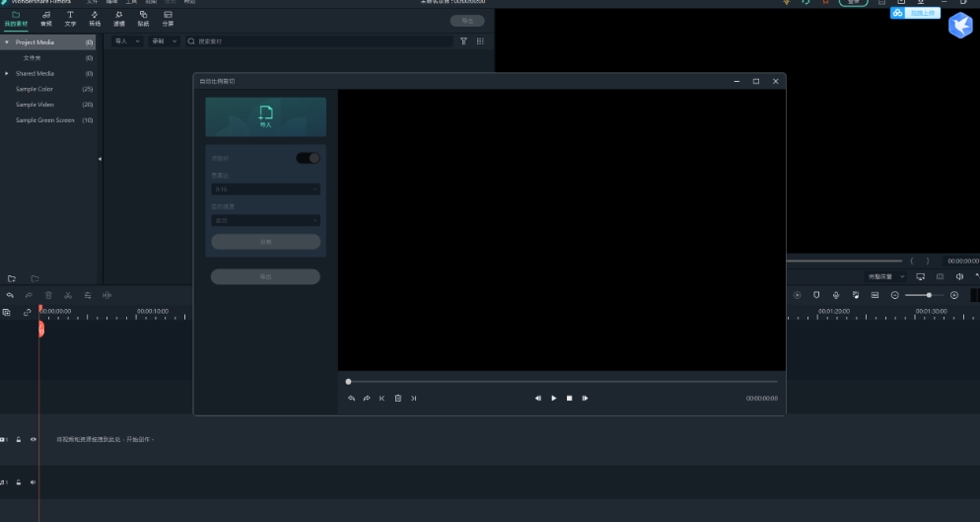980x522 pixels.
Task: Click the timeline playhead marker
Action: 40,328
